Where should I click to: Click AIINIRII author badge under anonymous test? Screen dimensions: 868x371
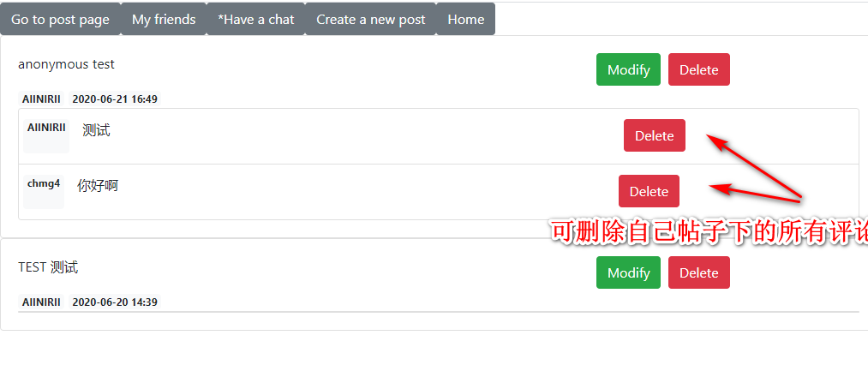click(41, 99)
